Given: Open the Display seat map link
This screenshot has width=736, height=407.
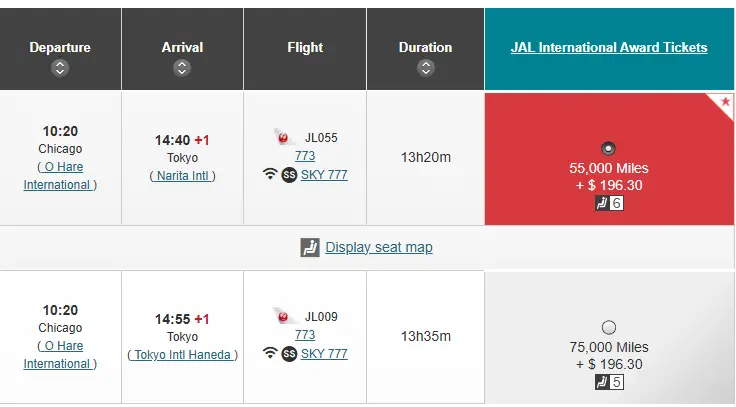Looking at the screenshot, I should [379, 247].
